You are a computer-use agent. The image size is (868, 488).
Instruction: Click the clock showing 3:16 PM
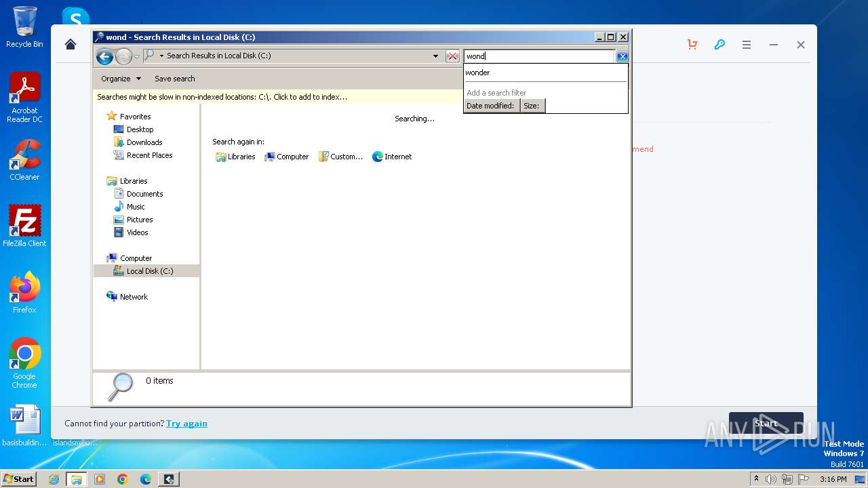coord(833,479)
